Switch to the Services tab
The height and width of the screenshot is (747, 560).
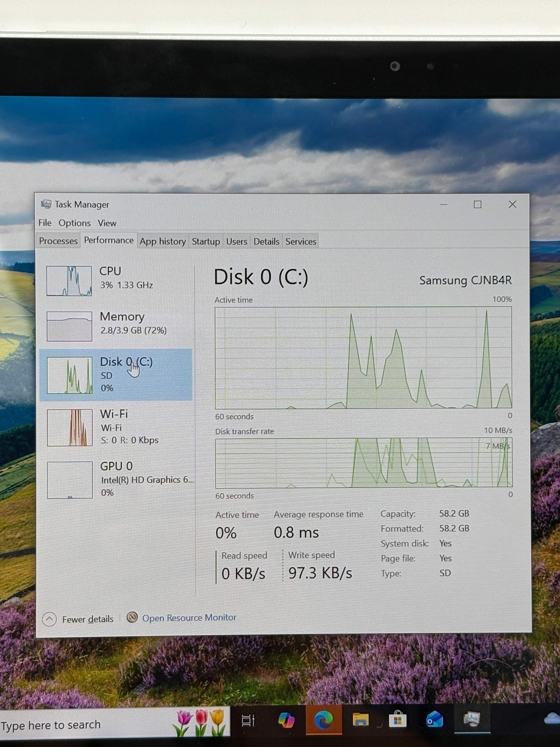coord(301,241)
